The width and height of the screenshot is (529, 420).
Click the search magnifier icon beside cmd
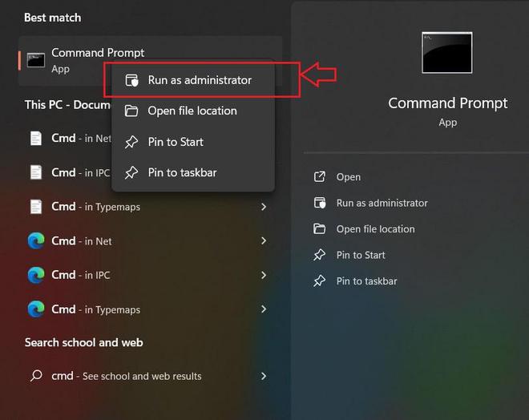(35, 376)
